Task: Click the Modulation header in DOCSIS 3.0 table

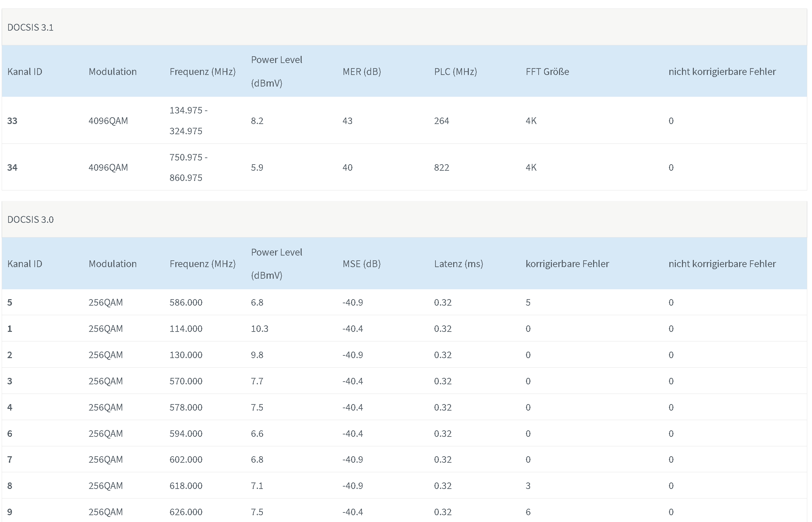Action: 113,264
